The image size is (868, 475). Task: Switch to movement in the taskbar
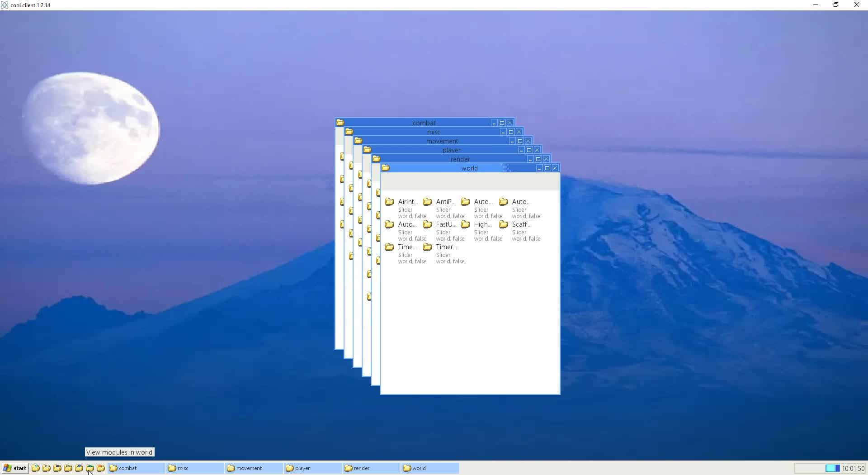[x=254, y=468]
